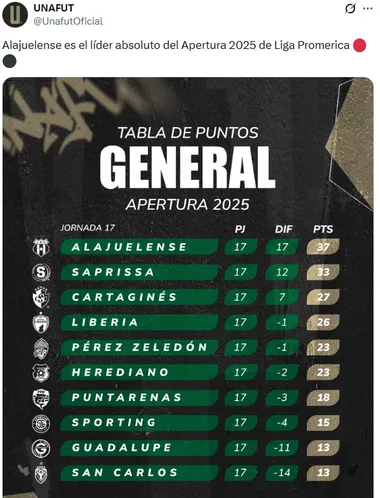
Task: Click Alajuelense's 37 points badge
Action: [x=323, y=247]
